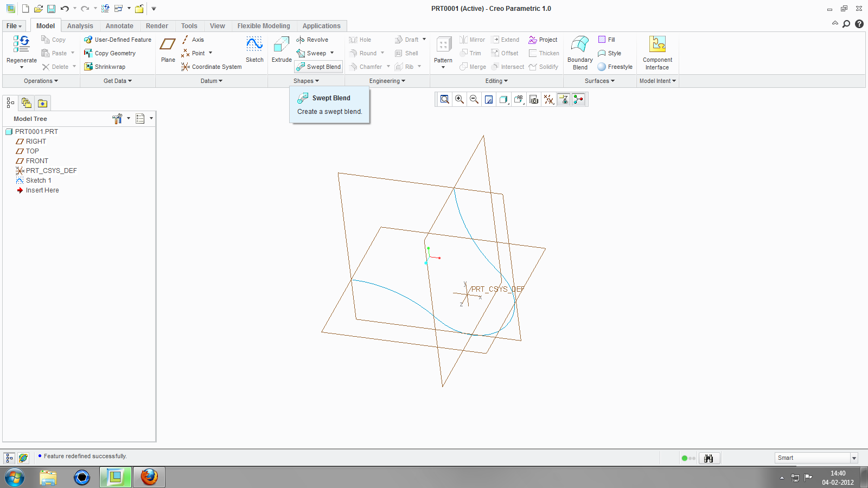This screenshot has width=868, height=488.
Task: Open the model tree Settings menu
Action: click(120, 119)
